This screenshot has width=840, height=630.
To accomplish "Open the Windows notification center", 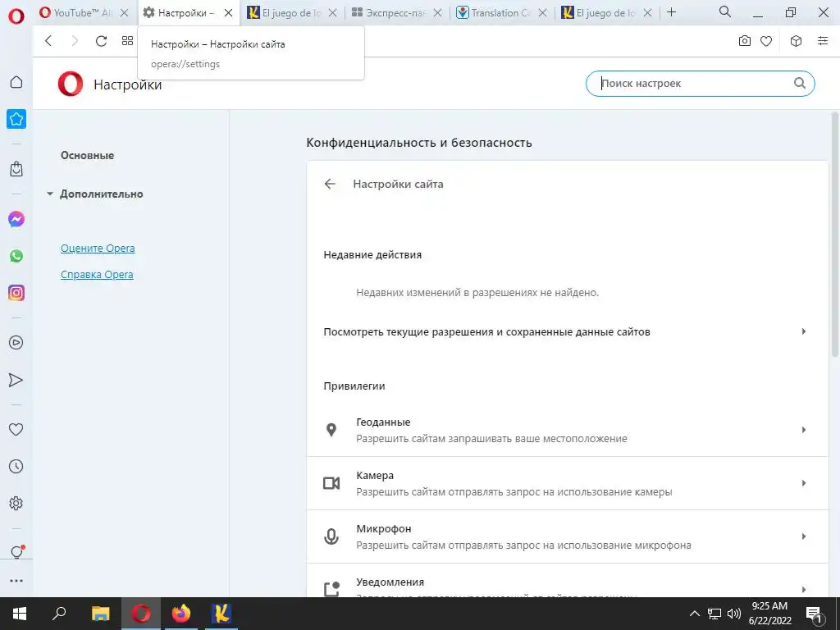I will point(814,614).
